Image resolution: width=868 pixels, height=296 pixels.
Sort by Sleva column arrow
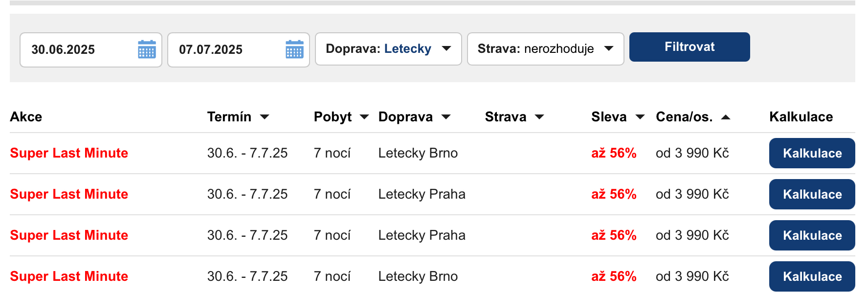[x=640, y=117]
